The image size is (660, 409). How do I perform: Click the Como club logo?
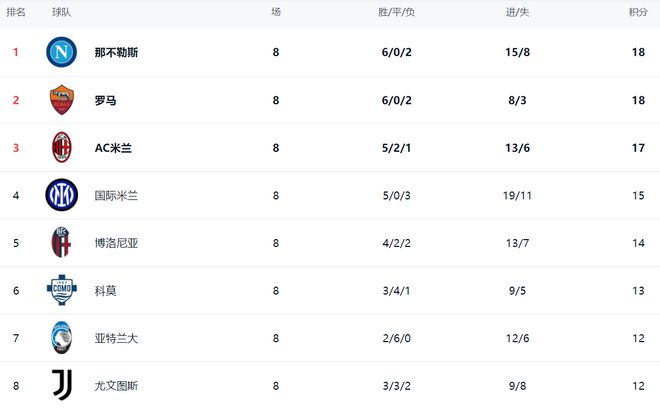(62, 290)
